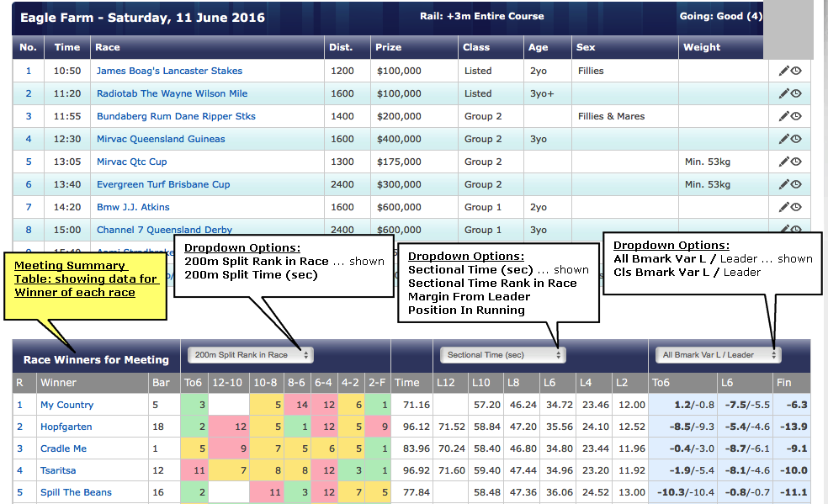Click pencil icon for Bundaberg Rum race
The width and height of the screenshot is (828, 504).
pos(783,117)
